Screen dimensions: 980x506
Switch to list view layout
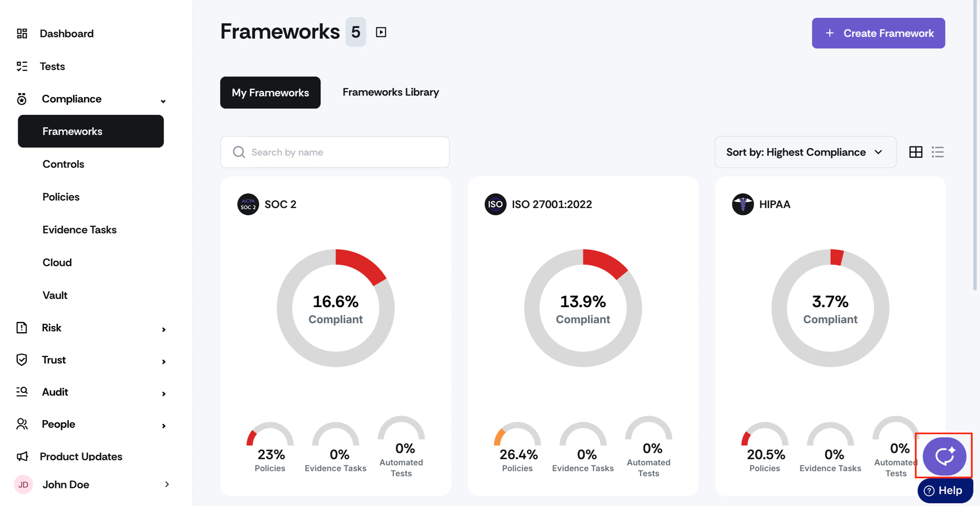[x=938, y=152]
